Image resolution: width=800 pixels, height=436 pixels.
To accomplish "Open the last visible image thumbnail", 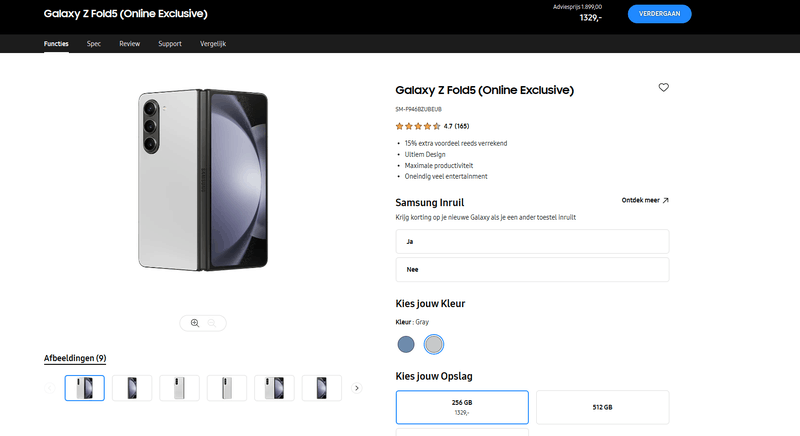I will [x=322, y=388].
